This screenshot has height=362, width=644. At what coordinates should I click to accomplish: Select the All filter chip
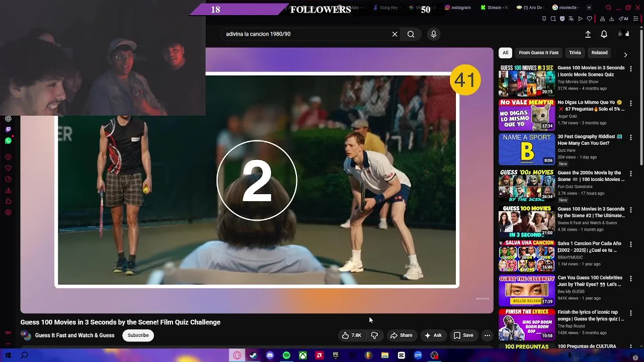pyautogui.click(x=506, y=53)
